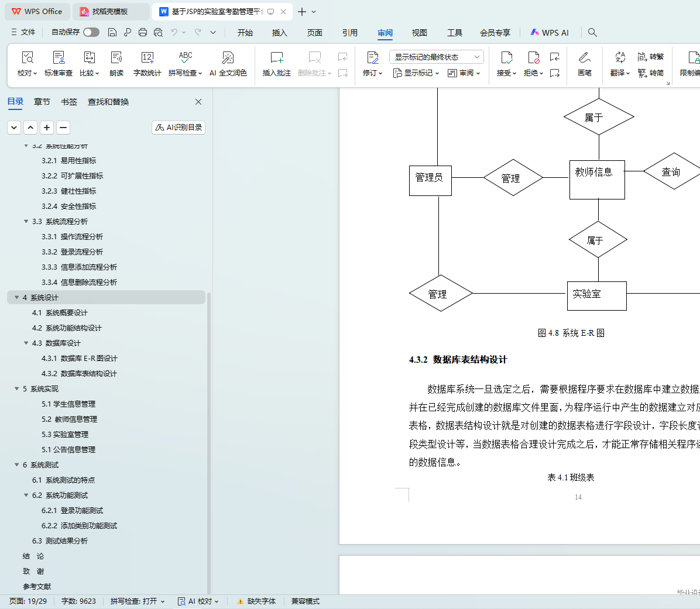
Task: Click the save icon in quick toolbar
Action: coord(112,32)
